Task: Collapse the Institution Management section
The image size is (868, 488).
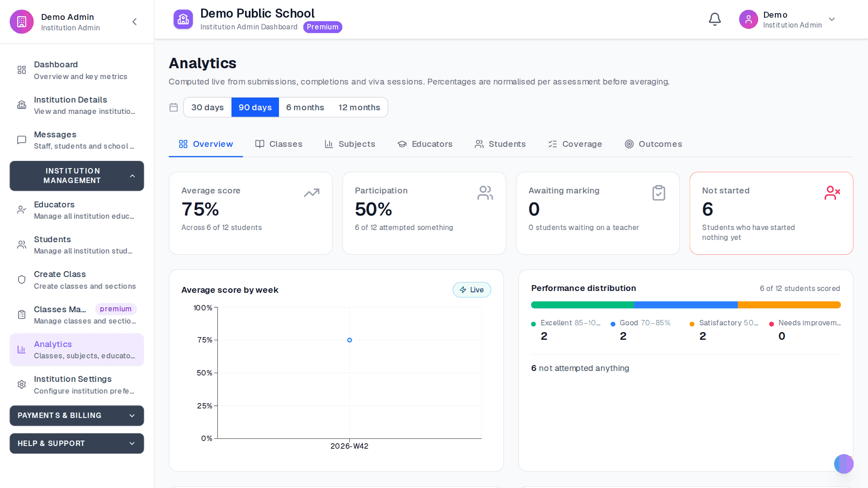Action: pos(77,176)
